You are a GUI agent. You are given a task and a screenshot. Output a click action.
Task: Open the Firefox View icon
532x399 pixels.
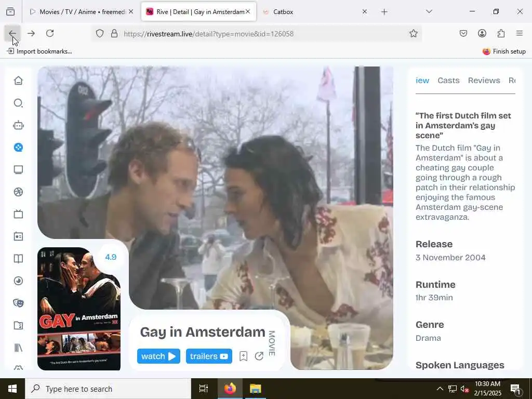point(10,12)
